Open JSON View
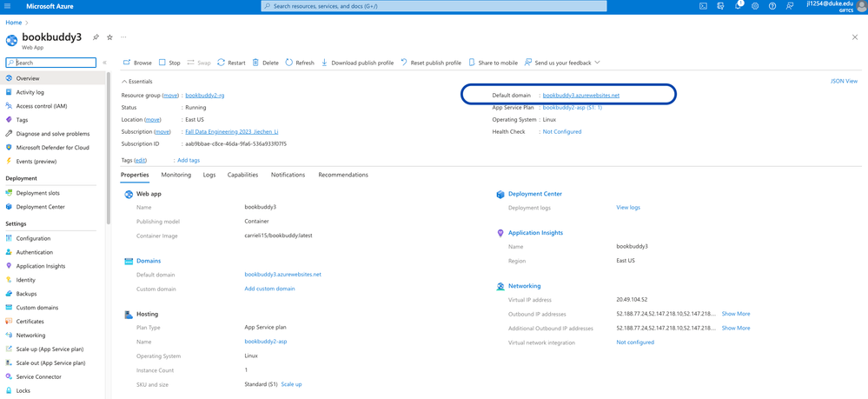Screen dimensions: 868x399 845,81
